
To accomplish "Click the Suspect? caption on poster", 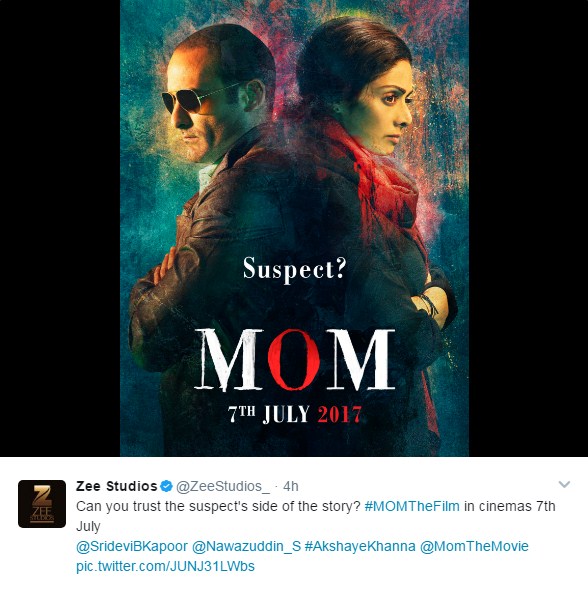I will click(294, 269).
